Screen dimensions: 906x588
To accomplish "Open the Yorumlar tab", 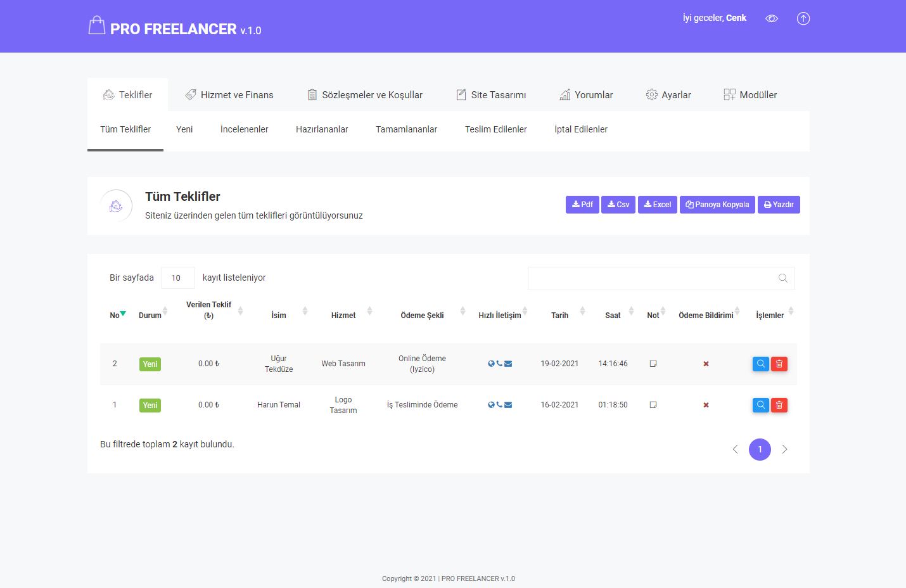I will 586,94.
